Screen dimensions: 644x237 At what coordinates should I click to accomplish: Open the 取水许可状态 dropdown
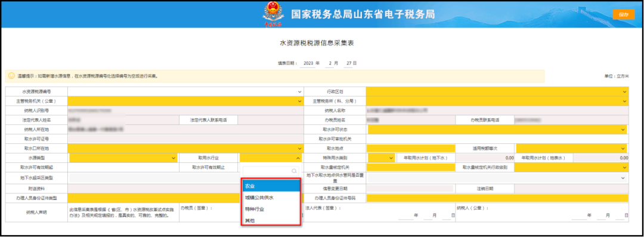pos(497,129)
